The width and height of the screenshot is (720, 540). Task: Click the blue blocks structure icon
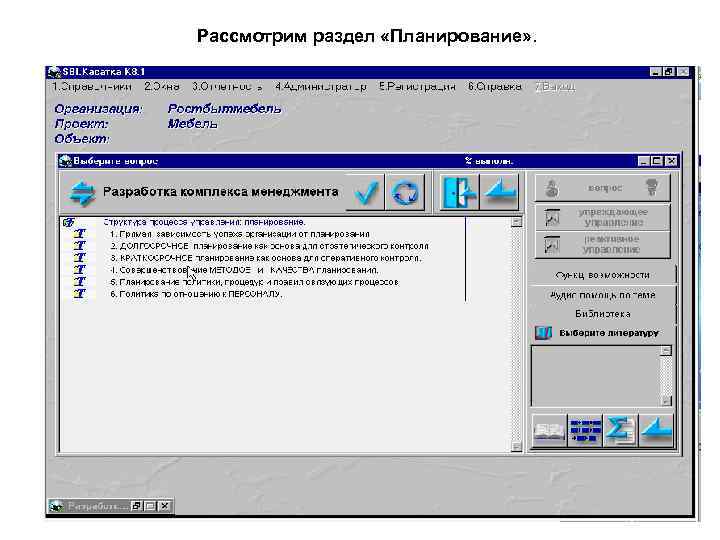(x=585, y=430)
